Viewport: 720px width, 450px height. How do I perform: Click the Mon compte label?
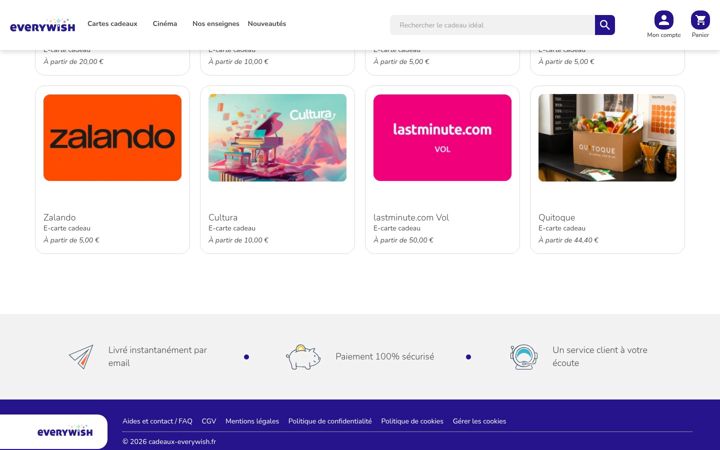coord(664,35)
